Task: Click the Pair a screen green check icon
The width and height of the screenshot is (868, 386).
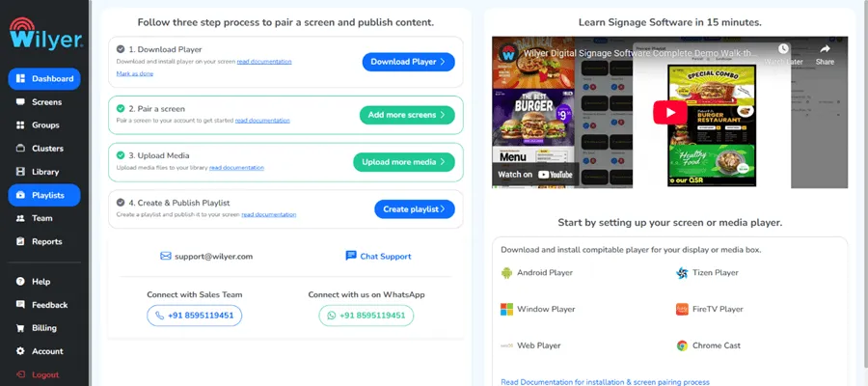Action: click(x=121, y=108)
